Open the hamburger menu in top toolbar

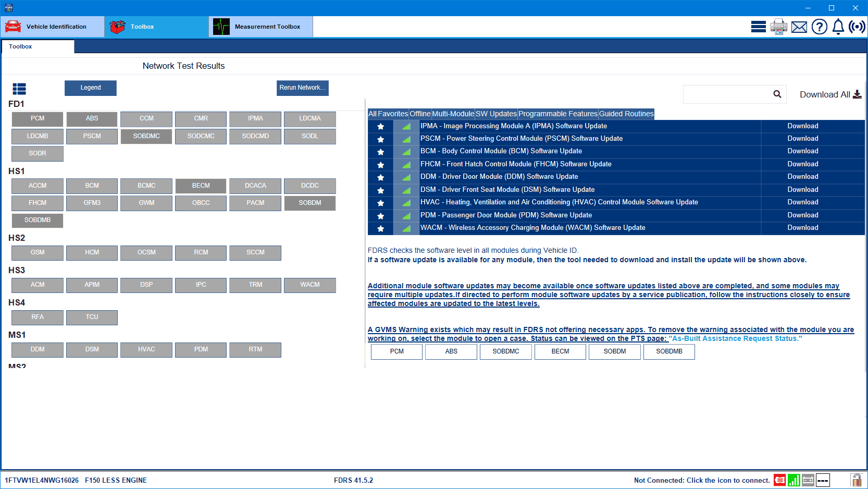pyautogui.click(x=758, y=27)
